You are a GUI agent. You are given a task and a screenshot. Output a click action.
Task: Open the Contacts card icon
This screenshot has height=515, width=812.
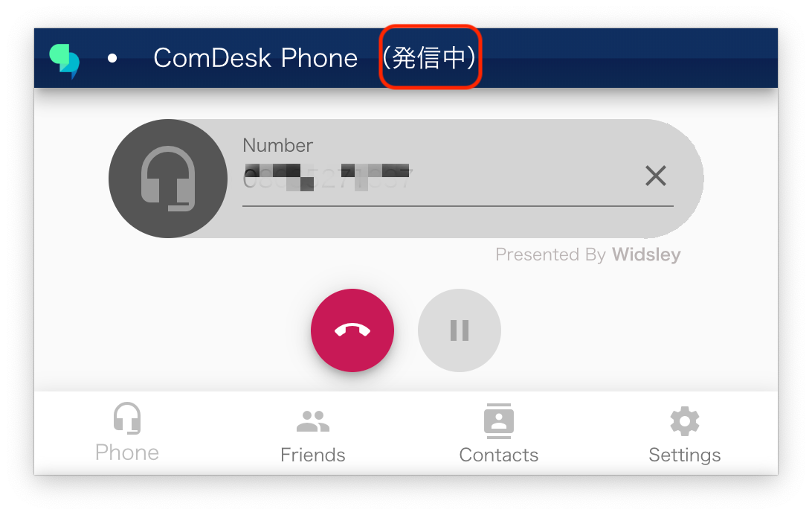click(x=499, y=420)
